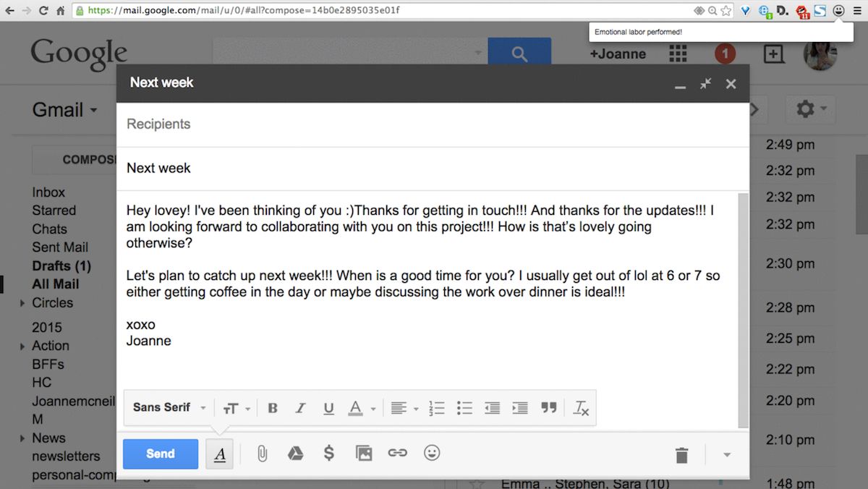The height and width of the screenshot is (489, 868).
Task: Open the Drafts (1) folder
Action: [x=61, y=265]
